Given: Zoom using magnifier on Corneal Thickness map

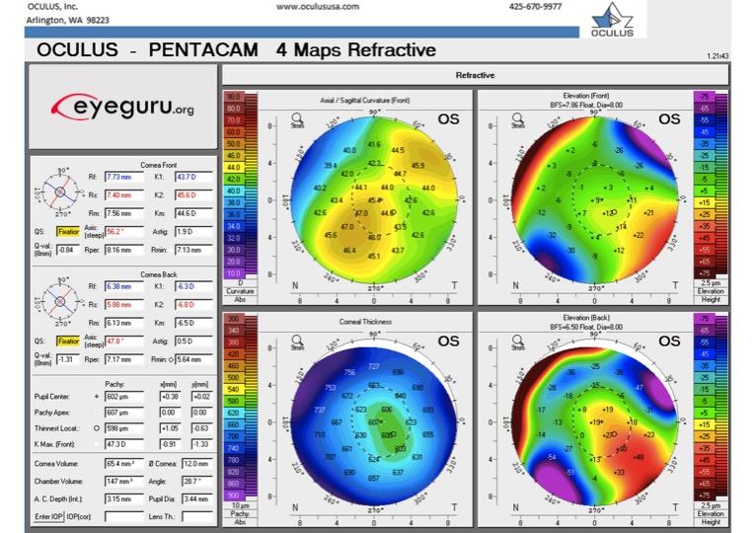Looking at the screenshot, I should [297, 342].
